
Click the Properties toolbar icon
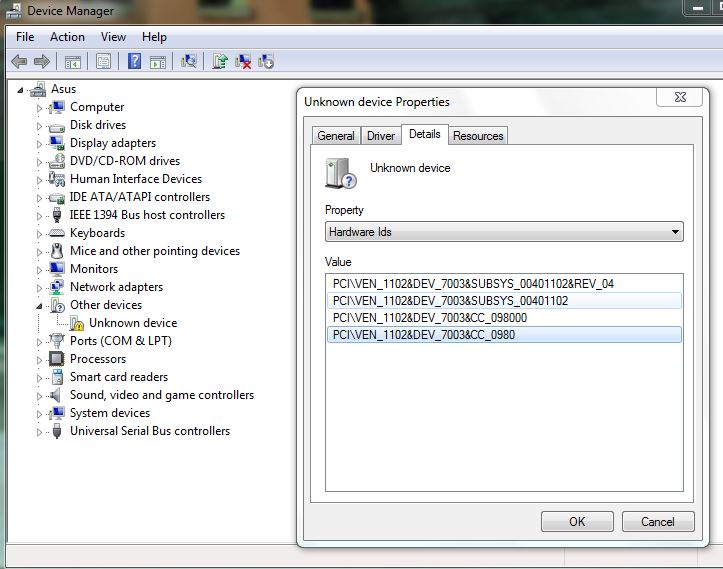(x=103, y=61)
